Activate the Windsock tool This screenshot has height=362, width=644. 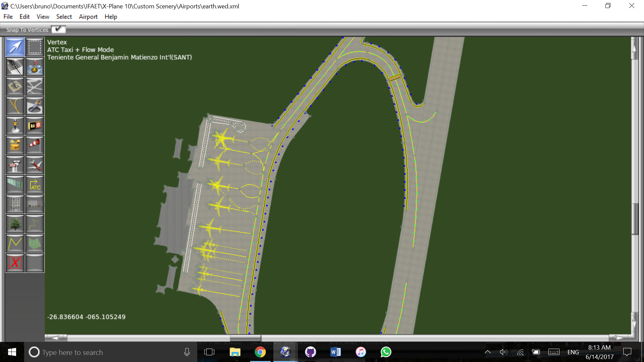[x=35, y=145]
